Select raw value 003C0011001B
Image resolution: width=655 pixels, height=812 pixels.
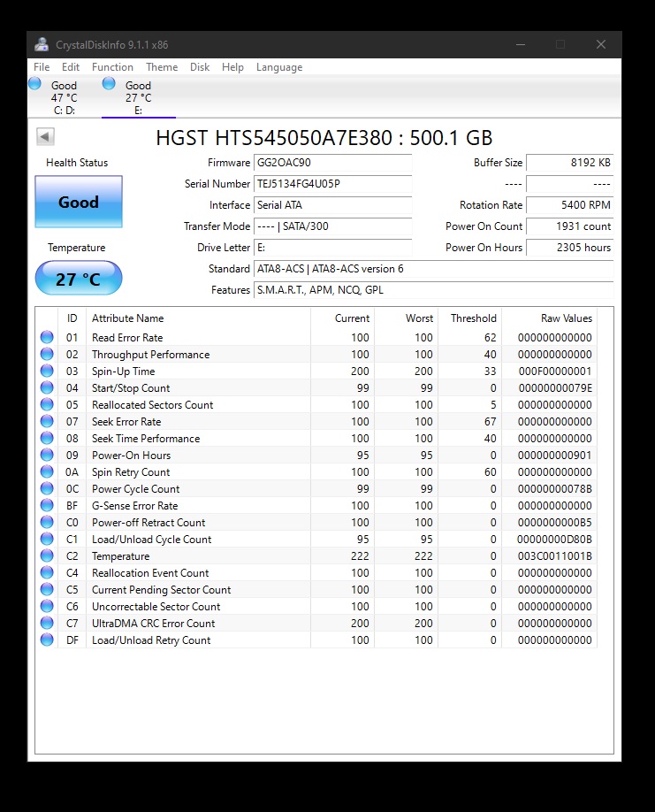click(x=555, y=556)
